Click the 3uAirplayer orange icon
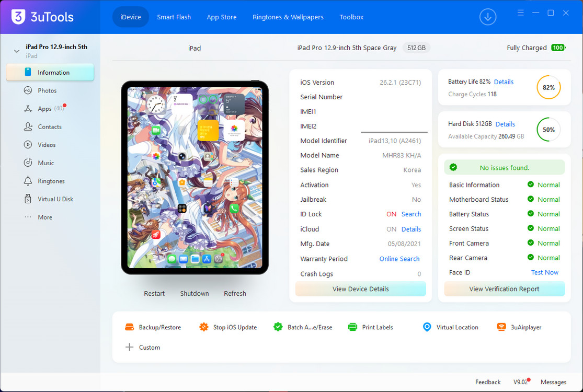This screenshot has height=392, width=583. pyautogui.click(x=501, y=327)
